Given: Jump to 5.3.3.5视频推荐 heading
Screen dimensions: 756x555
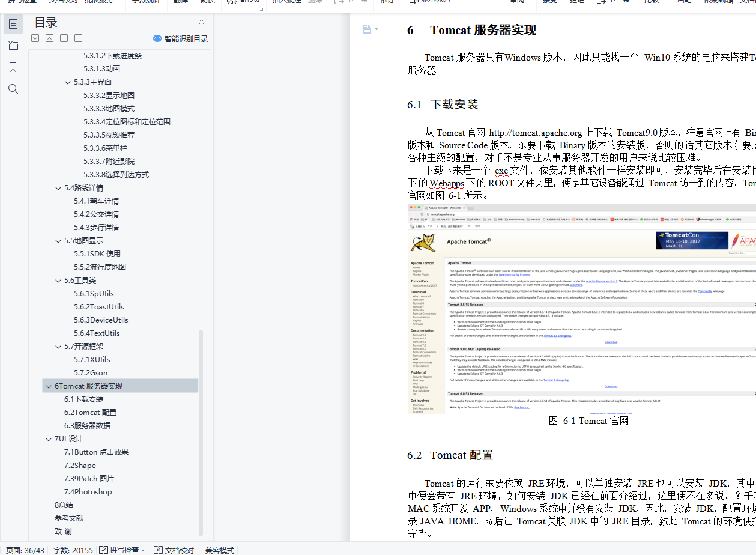Looking at the screenshot, I should point(109,135).
